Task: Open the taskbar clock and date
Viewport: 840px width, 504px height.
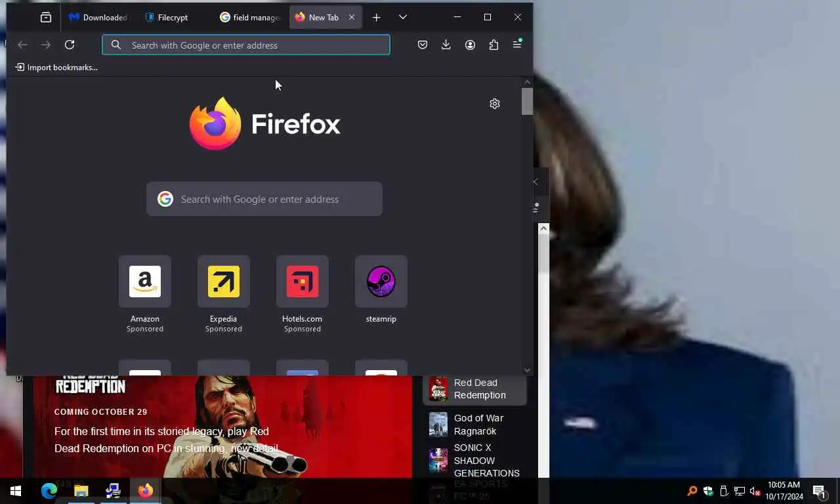Action: pyautogui.click(x=784, y=491)
